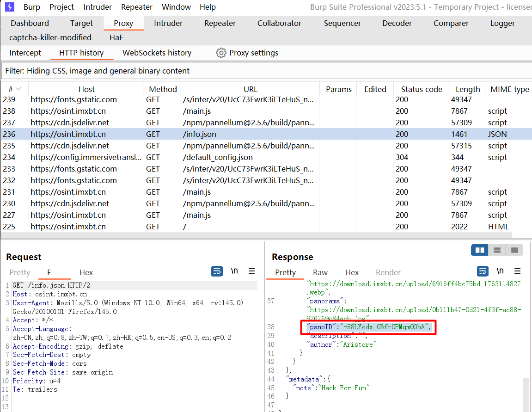Open the Response panel hamburger menu
532x412 pixels.
coord(517,271)
